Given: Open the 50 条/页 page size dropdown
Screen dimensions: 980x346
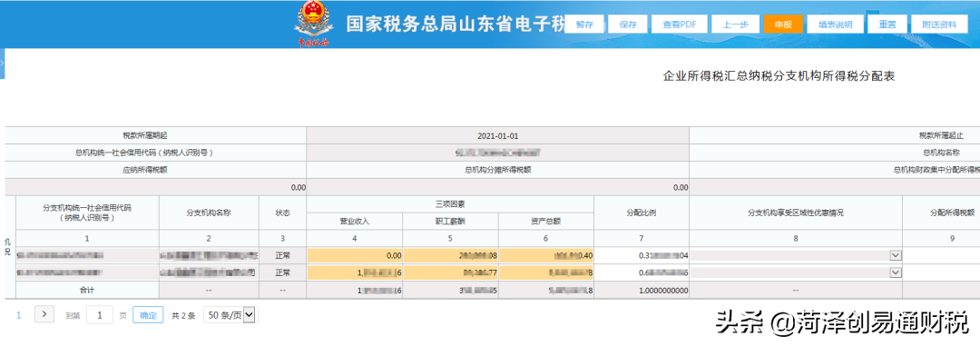Looking at the screenshot, I should click(230, 315).
